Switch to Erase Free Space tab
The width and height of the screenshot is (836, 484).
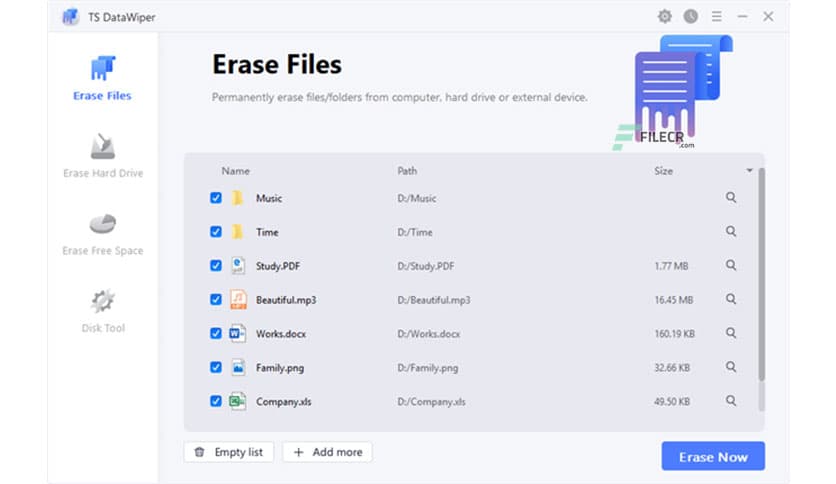tap(103, 233)
